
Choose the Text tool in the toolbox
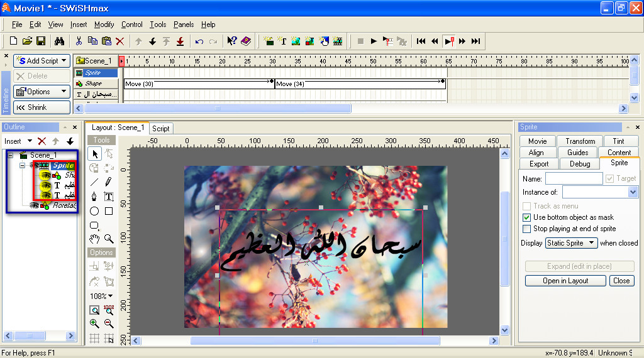(109, 197)
